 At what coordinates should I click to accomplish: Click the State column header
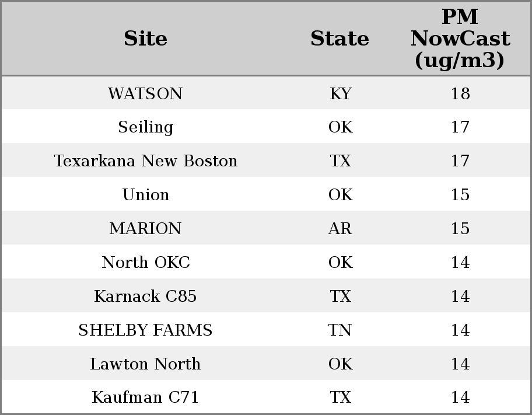tap(339, 39)
